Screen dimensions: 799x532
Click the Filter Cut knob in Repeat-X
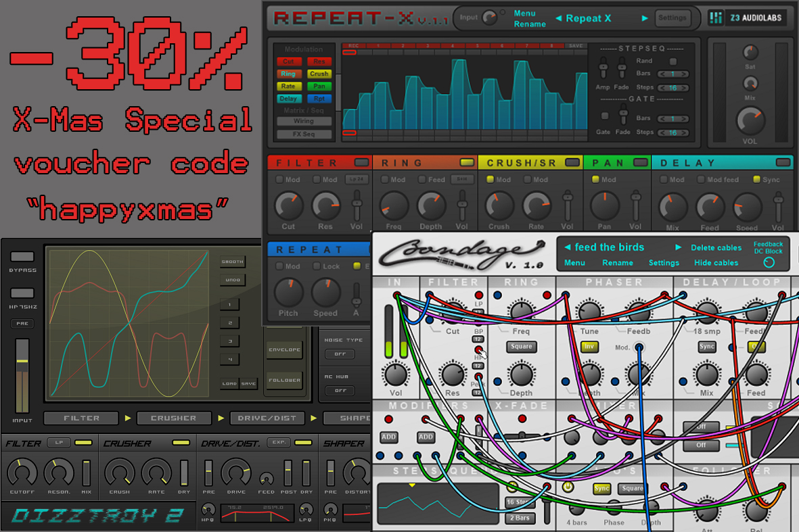pyautogui.click(x=288, y=205)
